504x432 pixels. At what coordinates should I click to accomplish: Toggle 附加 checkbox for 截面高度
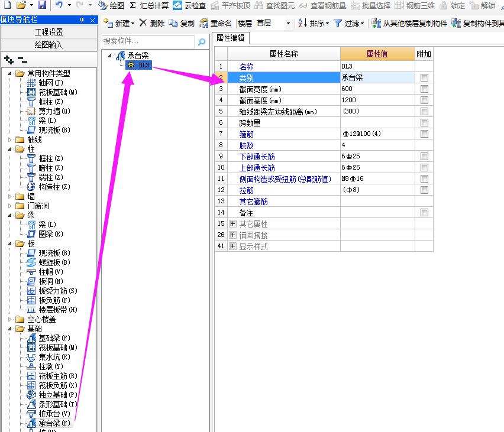(x=424, y=100)
